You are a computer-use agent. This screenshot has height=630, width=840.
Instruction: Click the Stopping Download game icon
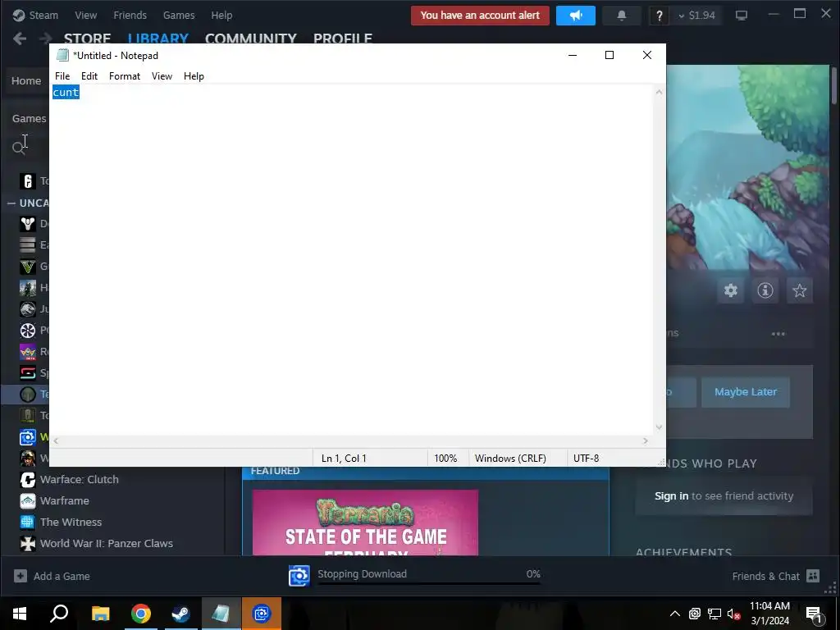[299, 576]
